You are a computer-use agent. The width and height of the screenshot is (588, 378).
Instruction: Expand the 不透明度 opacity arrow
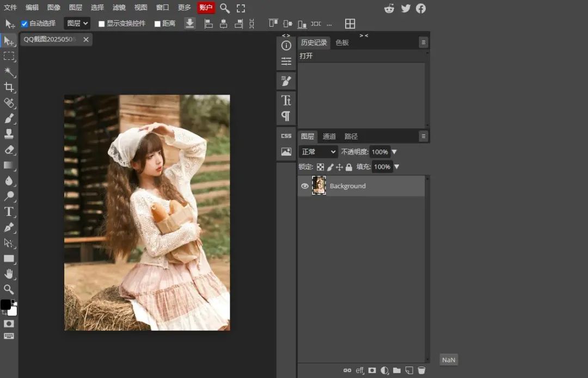pyautogui.click(x=395, y=152)
